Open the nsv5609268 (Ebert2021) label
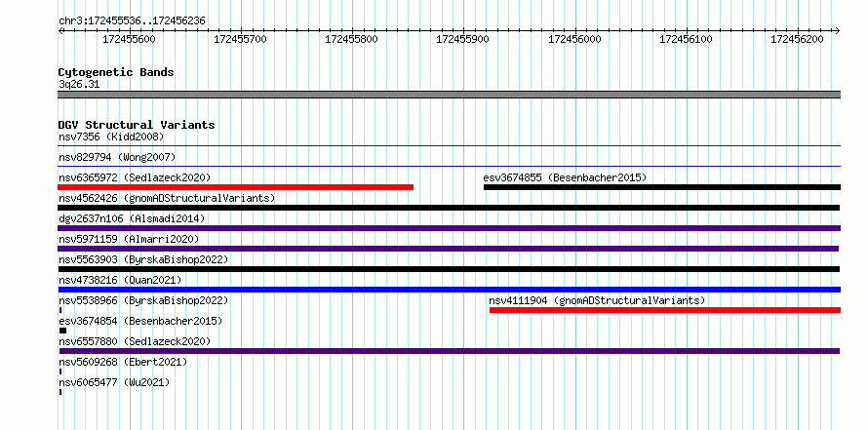Viewport: 868px width, 430px height. coord(123,362)
